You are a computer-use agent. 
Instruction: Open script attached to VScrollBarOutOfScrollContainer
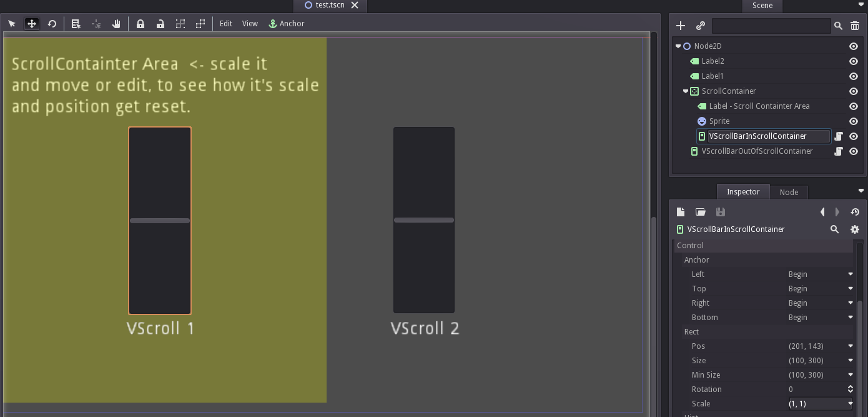[x=839, y=151]
